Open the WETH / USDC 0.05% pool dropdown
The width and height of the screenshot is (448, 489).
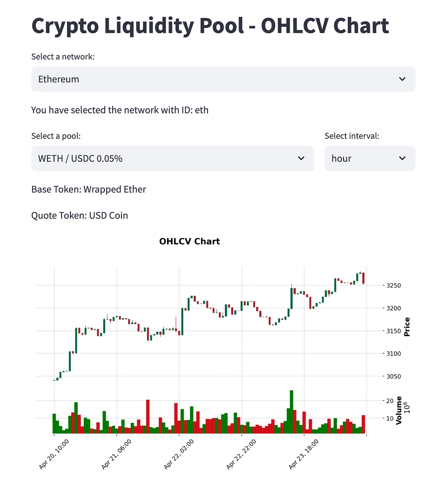[172, 159]
